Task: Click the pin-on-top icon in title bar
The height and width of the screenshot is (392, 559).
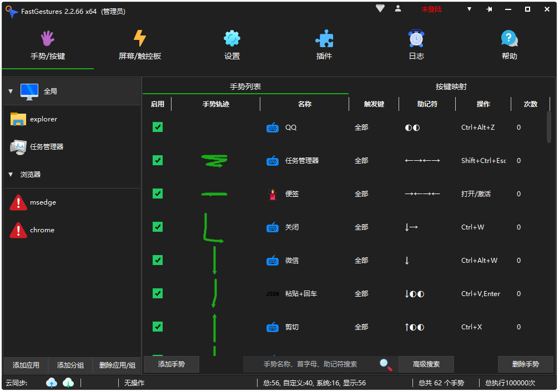Action: 489,9
